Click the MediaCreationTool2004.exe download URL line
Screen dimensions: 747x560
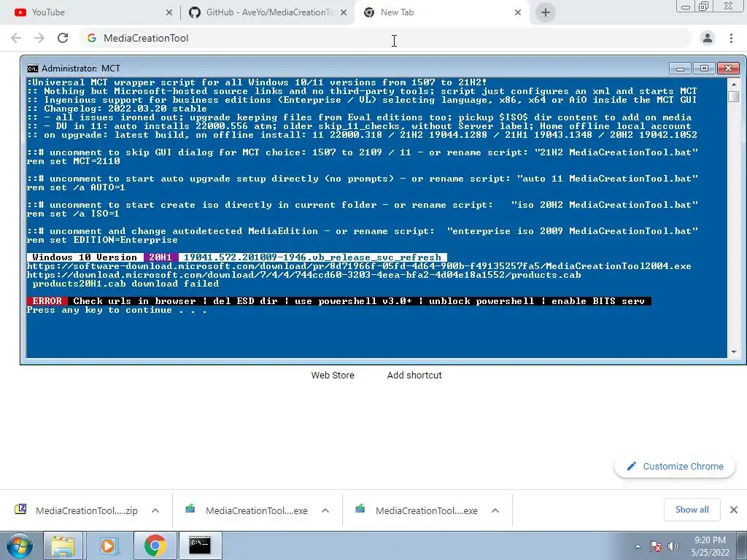tap(359, 266)
